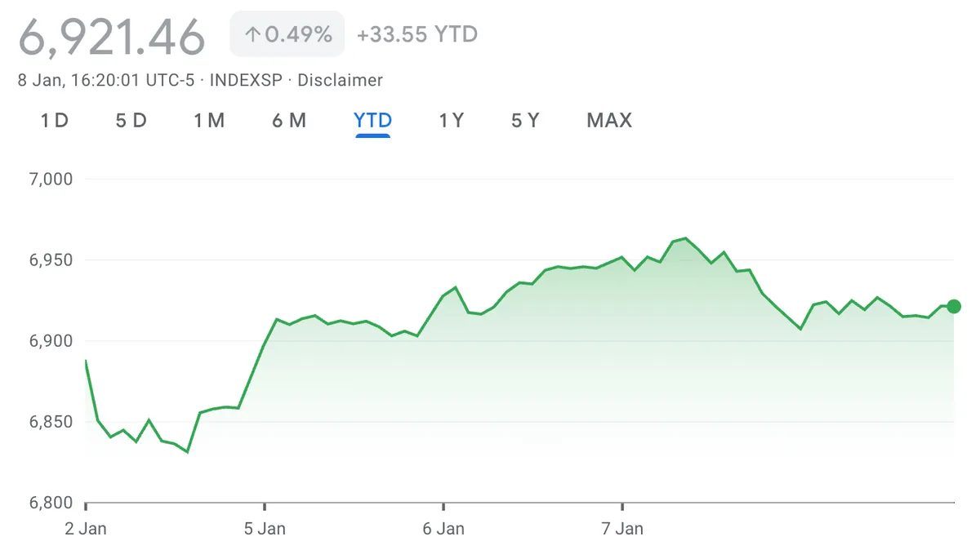
Task: Select the 5Y time range tab
Action: 524,120
